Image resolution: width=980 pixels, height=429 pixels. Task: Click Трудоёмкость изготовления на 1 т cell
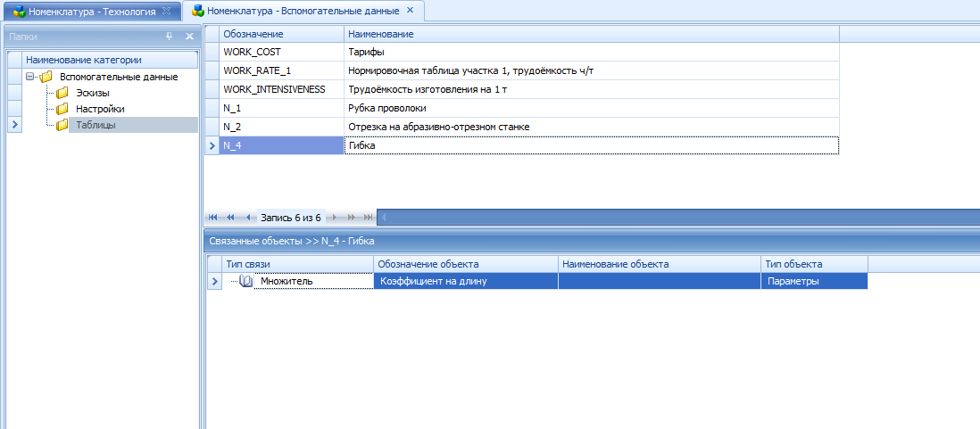[591, 89]
